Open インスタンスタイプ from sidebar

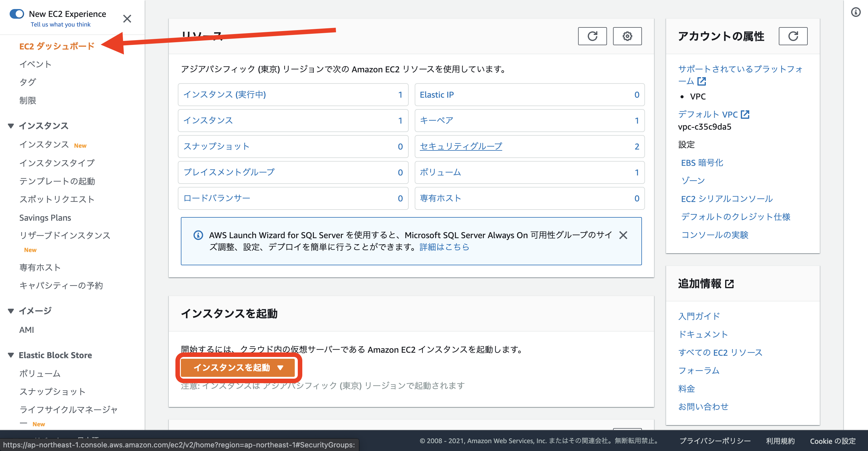pos(57,163)
